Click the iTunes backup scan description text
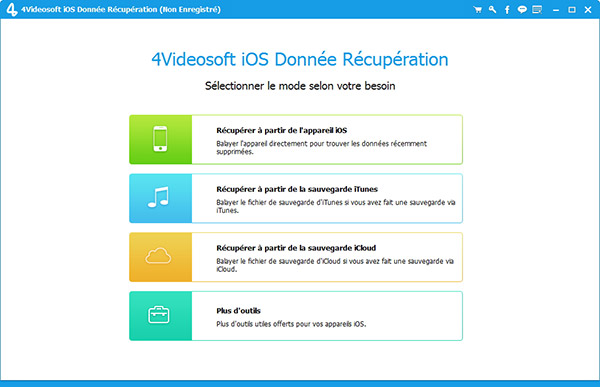The image size is (600, 387). [x=336, y=206]
